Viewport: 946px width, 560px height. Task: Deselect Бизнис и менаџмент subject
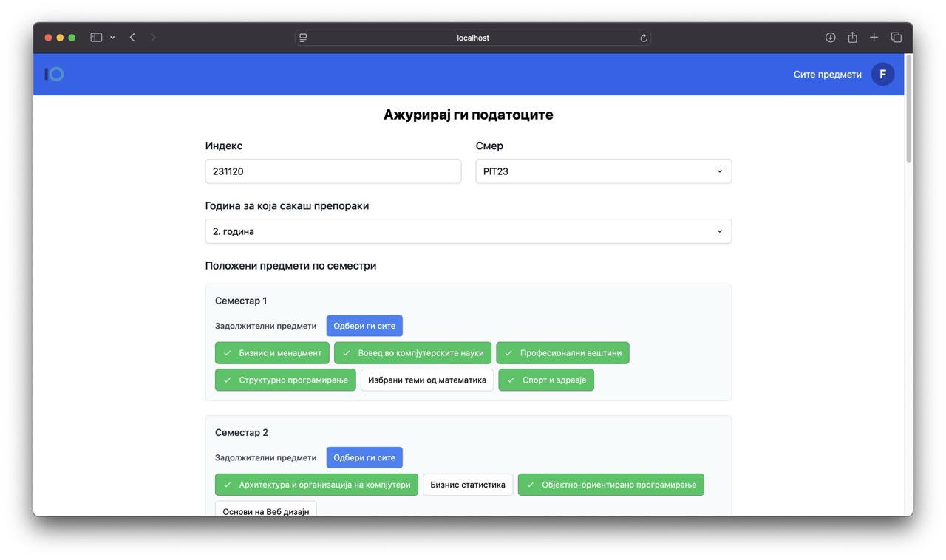(272, 353)
